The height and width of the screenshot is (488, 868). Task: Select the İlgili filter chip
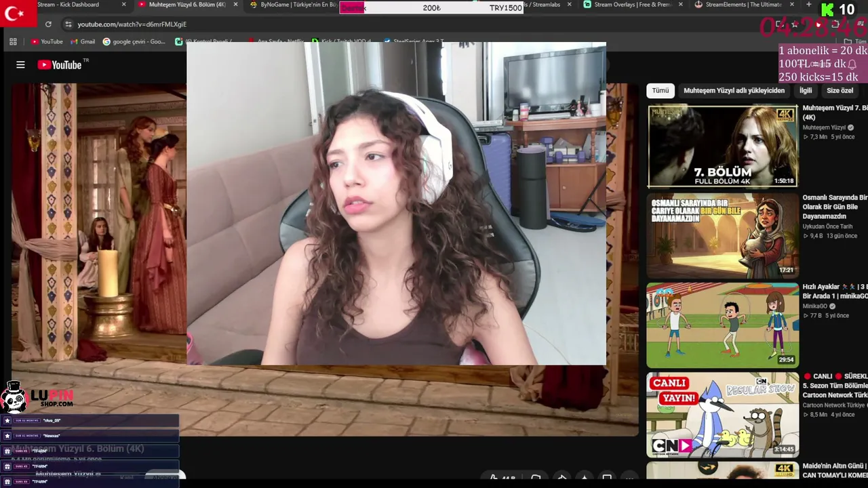(806, 90)
